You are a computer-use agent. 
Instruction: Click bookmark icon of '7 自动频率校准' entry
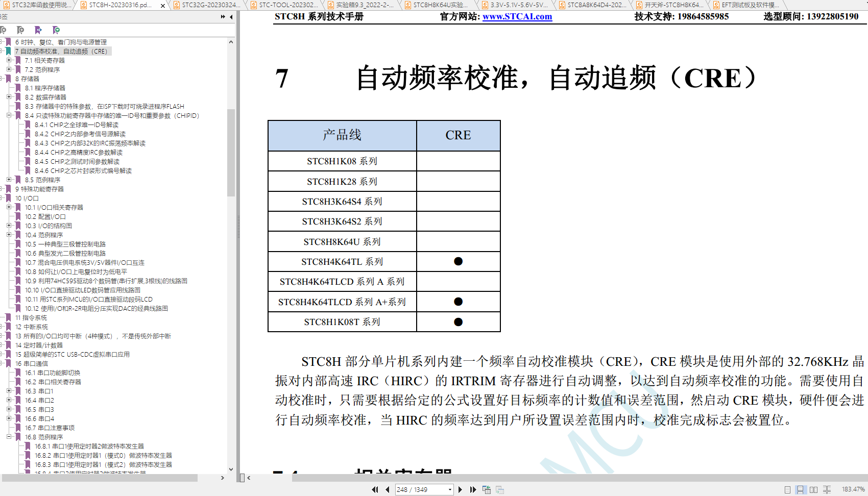tap(9, 51)
